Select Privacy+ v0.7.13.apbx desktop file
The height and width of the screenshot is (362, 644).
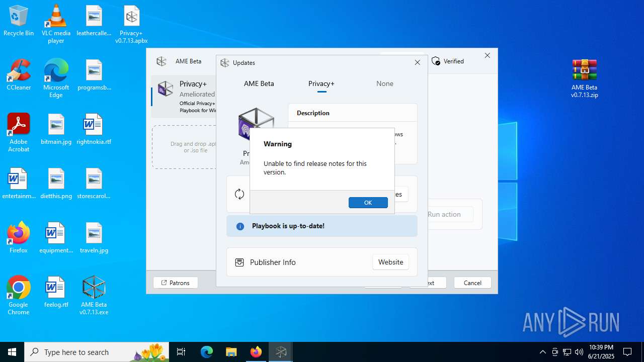[x=131, y=24]
